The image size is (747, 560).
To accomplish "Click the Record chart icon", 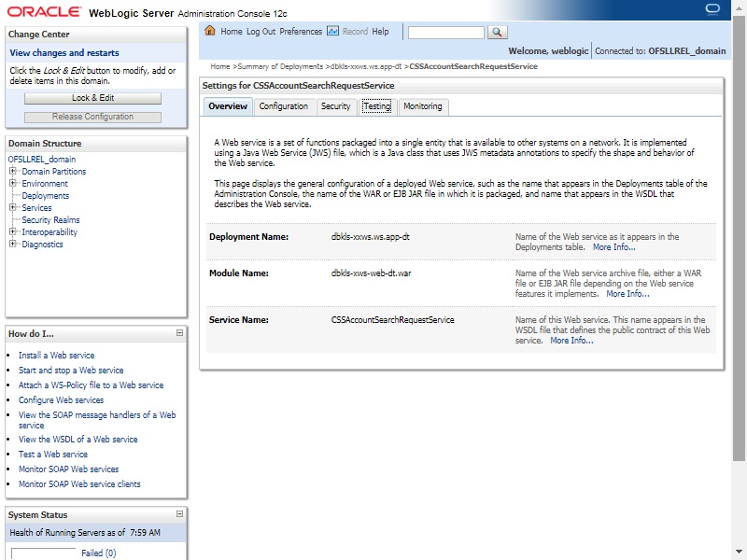I will click(332, 31).
